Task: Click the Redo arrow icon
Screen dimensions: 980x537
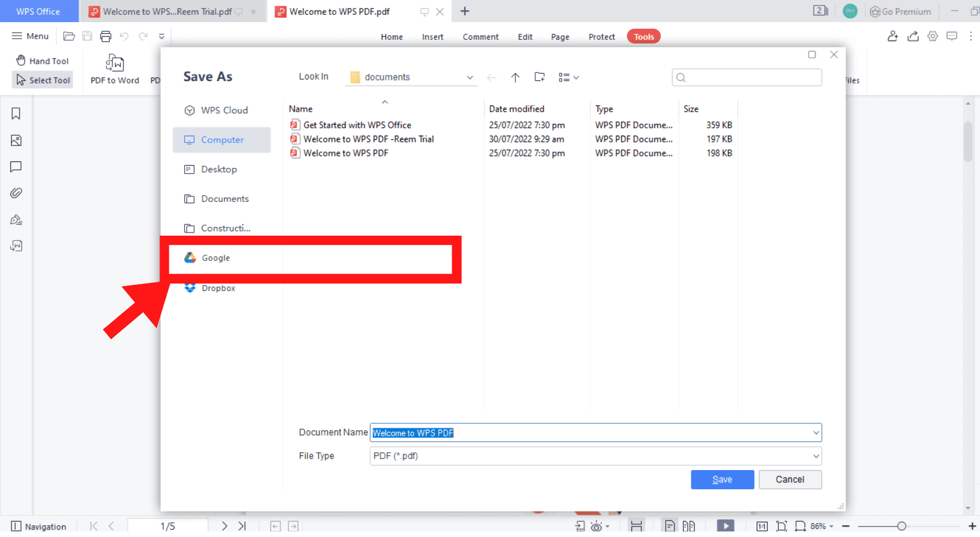Action: point(143,36)
